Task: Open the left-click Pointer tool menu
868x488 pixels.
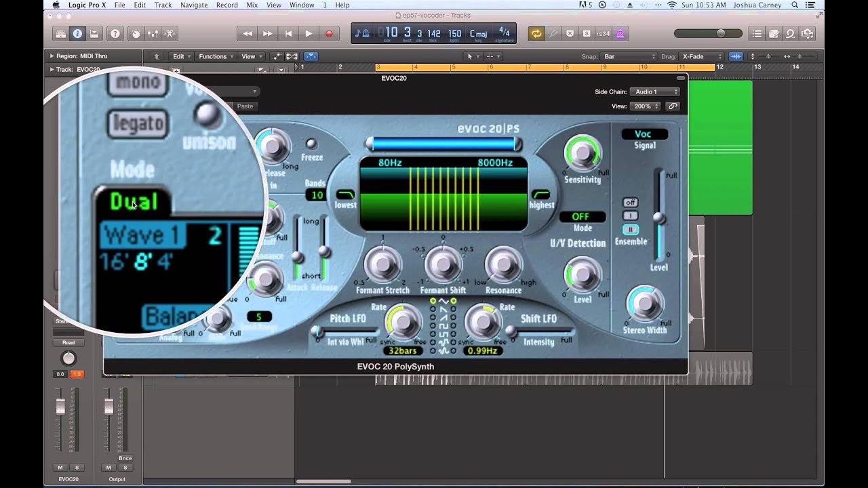Action: (x=473, y=56)
